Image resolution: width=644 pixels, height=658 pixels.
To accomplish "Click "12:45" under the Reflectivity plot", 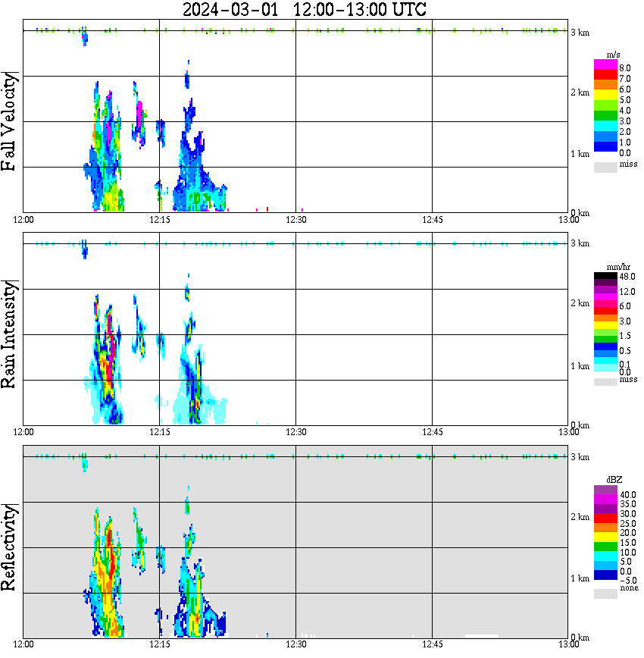I will pos(433,644).
